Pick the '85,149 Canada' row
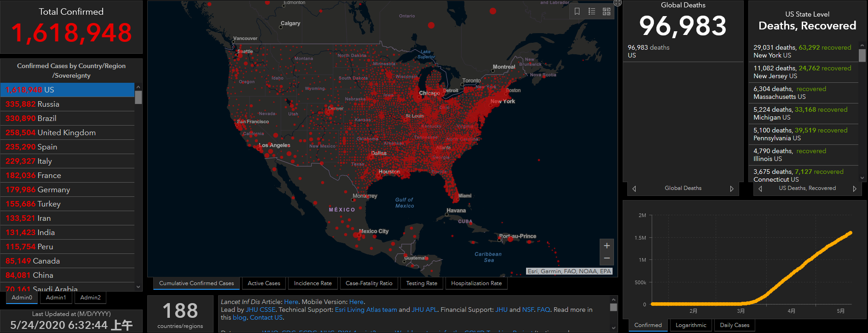The image size is (868, 333). [x=68, y=261]
